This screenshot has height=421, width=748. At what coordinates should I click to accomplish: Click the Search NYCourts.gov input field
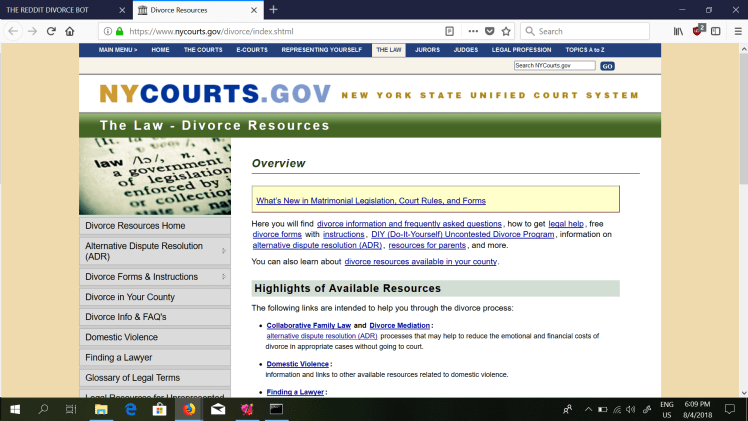click(554, 66)
